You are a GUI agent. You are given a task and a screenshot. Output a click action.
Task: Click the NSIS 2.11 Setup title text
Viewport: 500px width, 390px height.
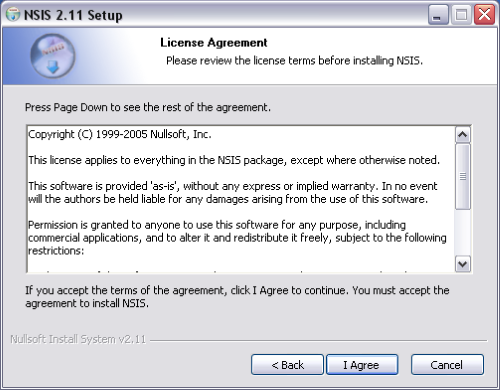click(x=73, y=15)
